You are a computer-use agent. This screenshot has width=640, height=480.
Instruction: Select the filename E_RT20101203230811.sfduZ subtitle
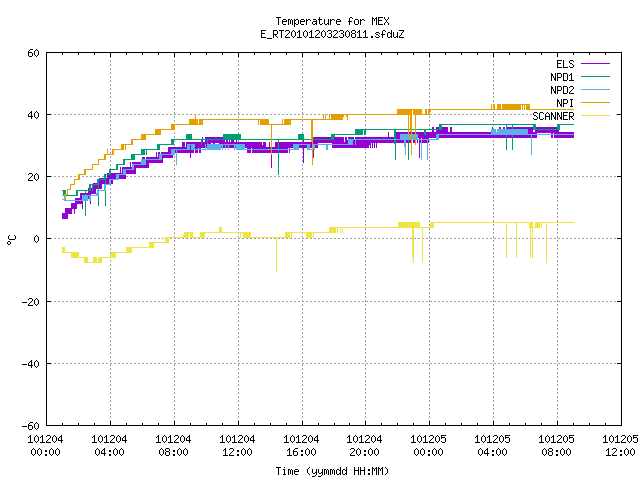coord(332,34)
